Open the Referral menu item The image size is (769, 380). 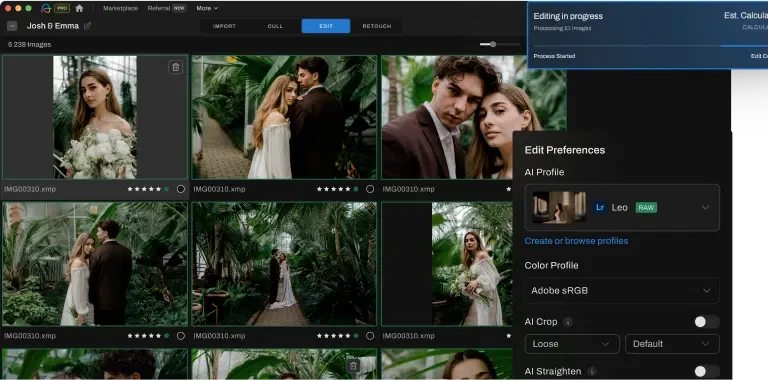158,8
